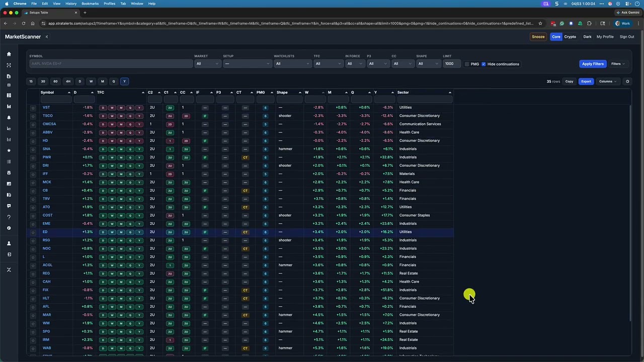The height and width of the screenshot is (362, 644).
Task: Open the Filters dropdown button
Action: (618, 64)
